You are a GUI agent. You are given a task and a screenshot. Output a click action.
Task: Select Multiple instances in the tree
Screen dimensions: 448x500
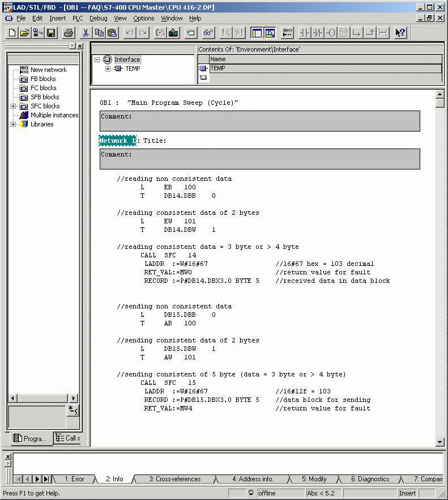point(54,115)
